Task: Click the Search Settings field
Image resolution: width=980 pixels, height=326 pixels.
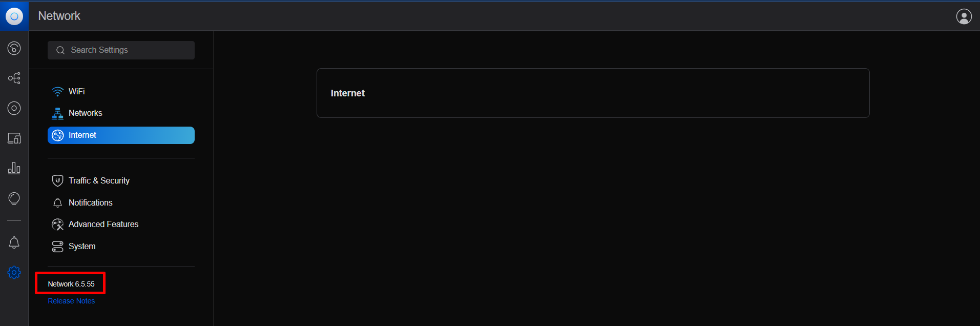Action: [x=121, y=50]
